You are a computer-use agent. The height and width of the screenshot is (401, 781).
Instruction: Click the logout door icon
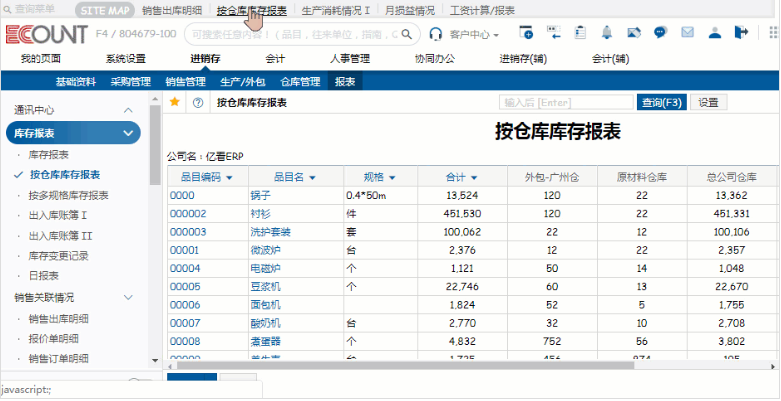click(x=741, y=32)
